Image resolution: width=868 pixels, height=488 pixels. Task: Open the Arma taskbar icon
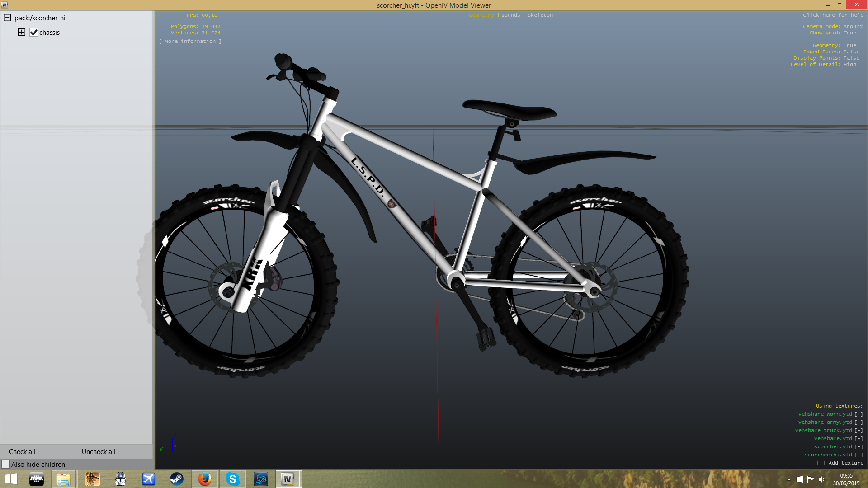click(x=37, y=479)
